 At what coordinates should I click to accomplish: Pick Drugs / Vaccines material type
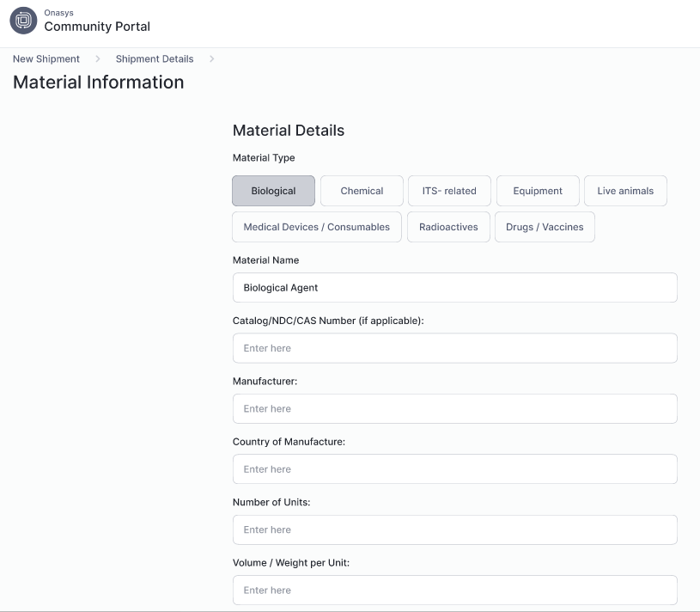[x=545, y=227]
